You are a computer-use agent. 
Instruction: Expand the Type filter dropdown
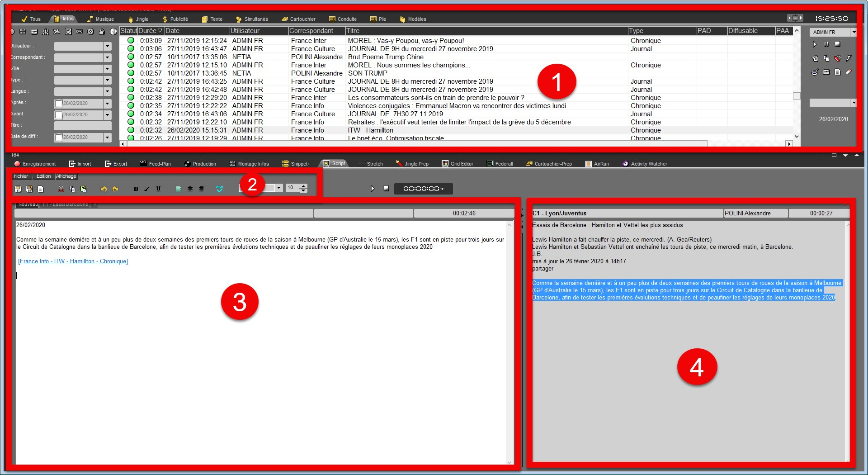107,80
